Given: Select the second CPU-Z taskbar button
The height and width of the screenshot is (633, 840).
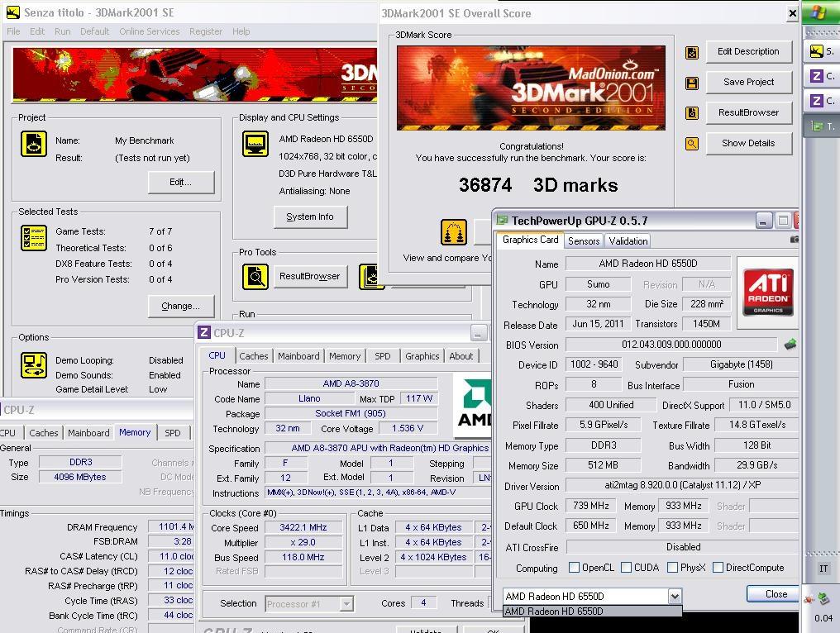Looking at the screenshot, I should tap(821, 101).
